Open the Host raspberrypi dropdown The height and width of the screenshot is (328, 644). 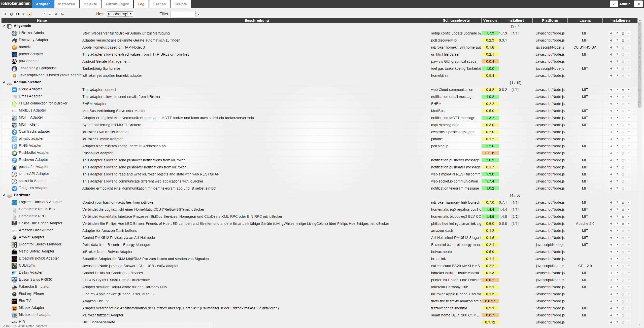(120, 14)
